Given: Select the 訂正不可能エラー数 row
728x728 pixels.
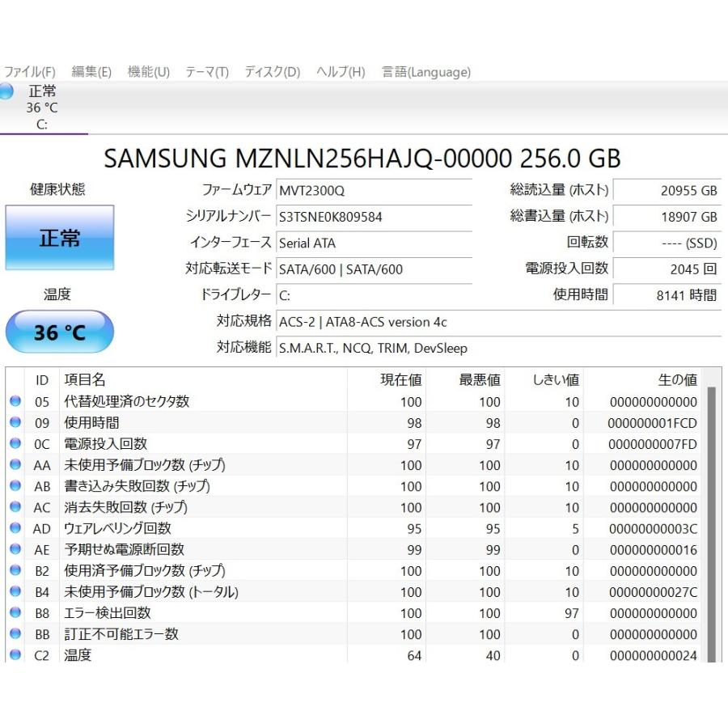Looking at the screenshot, I should (x=355, y=634).
